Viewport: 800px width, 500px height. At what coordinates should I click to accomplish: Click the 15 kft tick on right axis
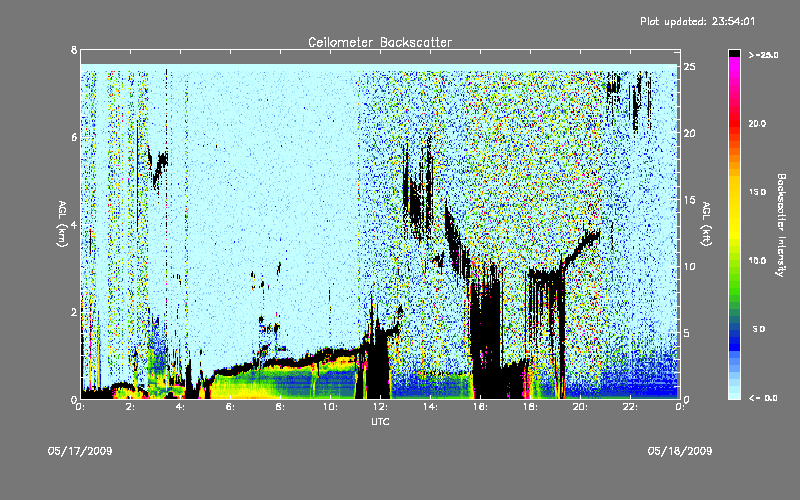[690, 199]
